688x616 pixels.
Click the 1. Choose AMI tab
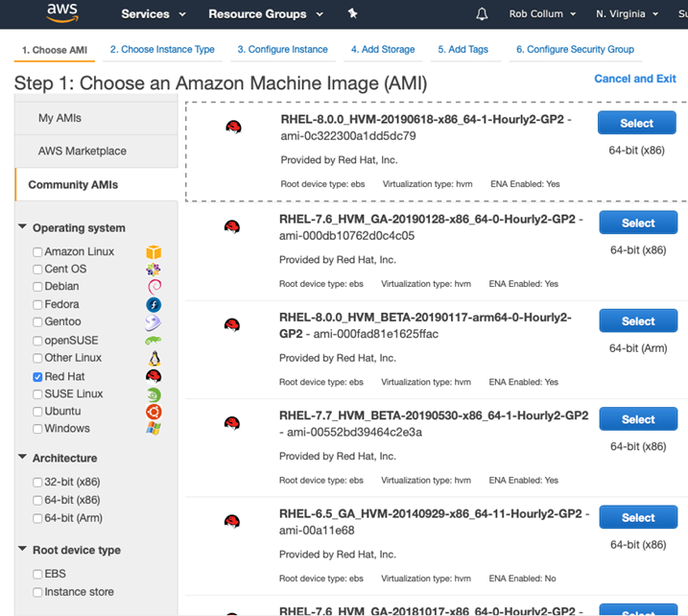[x=55, y=50]
